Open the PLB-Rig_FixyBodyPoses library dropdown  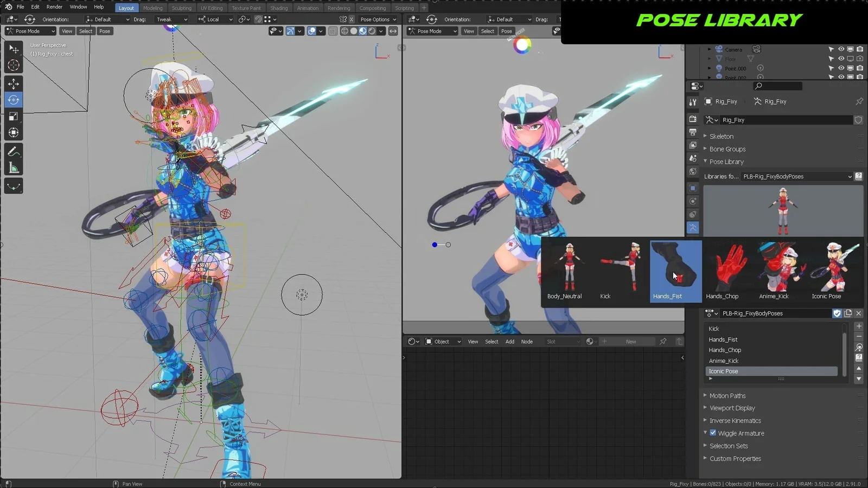click(797, 176)
